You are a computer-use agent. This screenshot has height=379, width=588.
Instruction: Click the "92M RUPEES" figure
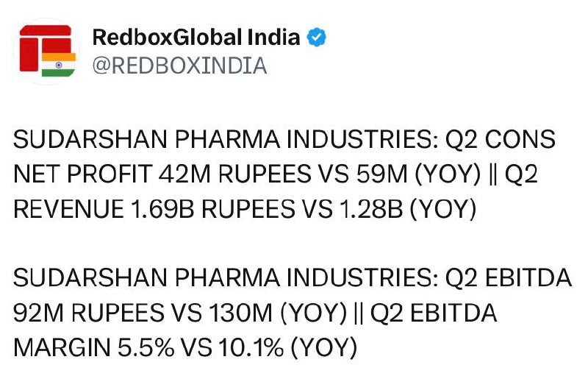[x=98, y=314]
